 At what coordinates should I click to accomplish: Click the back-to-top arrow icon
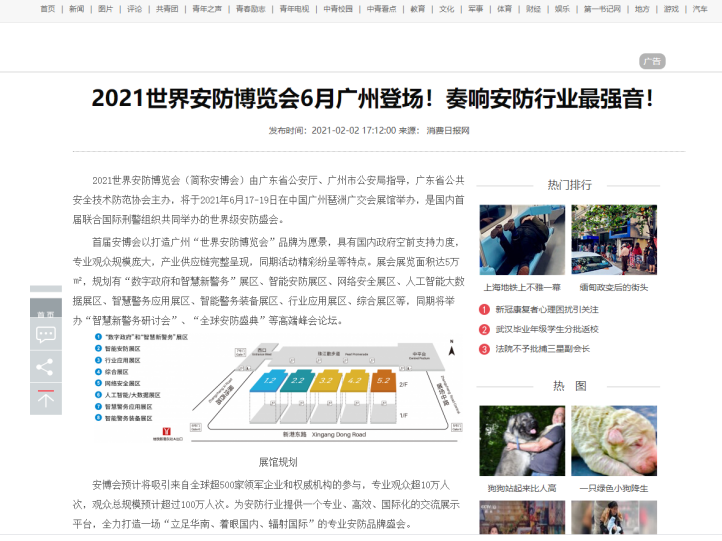pyautogui.click(x=46, y=399)
